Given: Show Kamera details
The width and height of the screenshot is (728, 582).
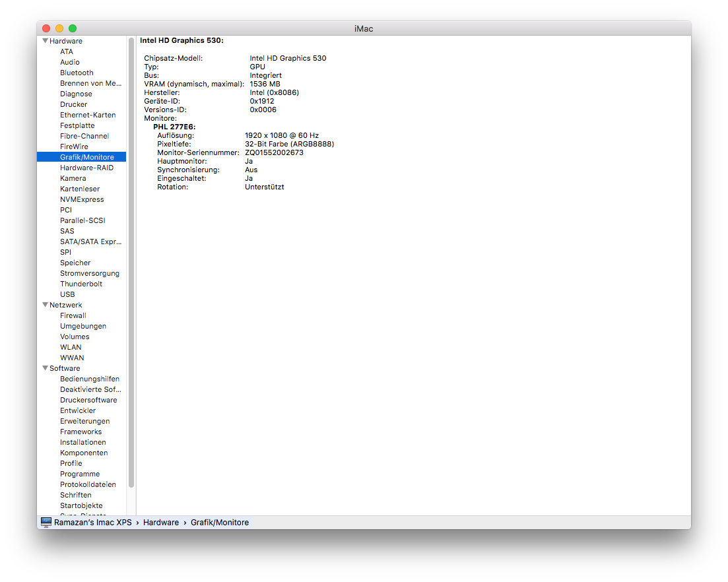Looking at the screenshot, I should tap(73, 178).
